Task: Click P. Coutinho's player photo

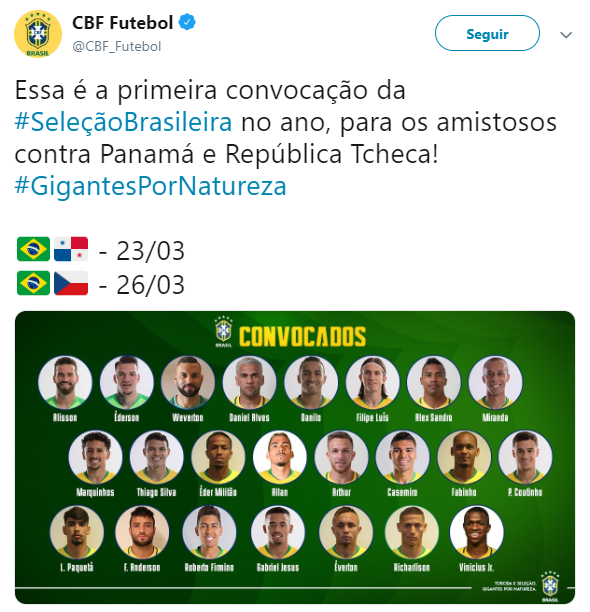Action: [x=525, y=457]
